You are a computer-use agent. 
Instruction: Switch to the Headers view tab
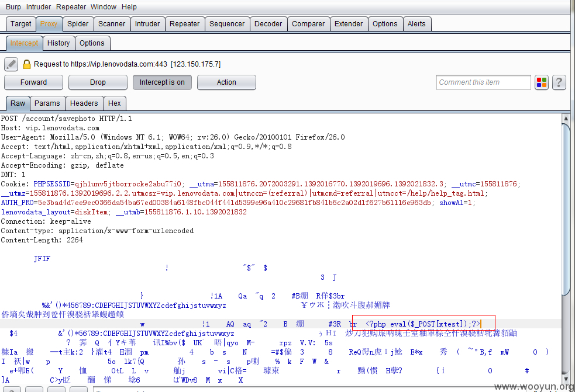84,103
